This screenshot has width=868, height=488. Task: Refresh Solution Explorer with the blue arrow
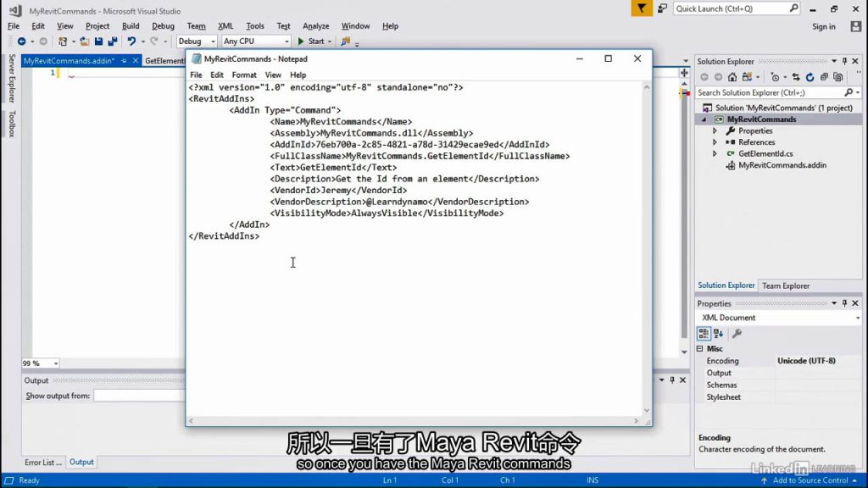point(810,77)
